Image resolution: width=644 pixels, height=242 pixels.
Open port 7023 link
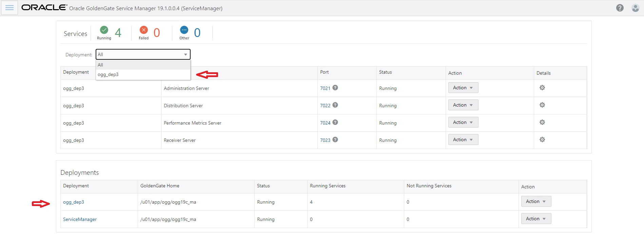click(325, 140)
